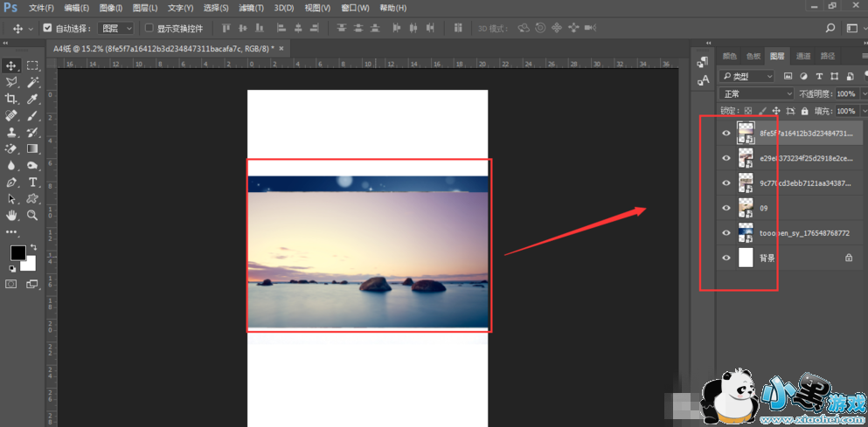Expand the 类型 layer filter dropdown

747,77
